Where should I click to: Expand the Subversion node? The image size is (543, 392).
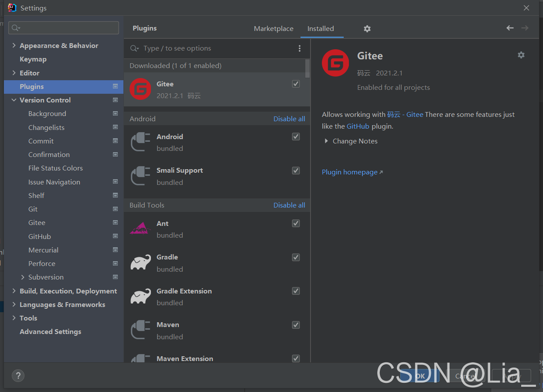coord(23,277)
